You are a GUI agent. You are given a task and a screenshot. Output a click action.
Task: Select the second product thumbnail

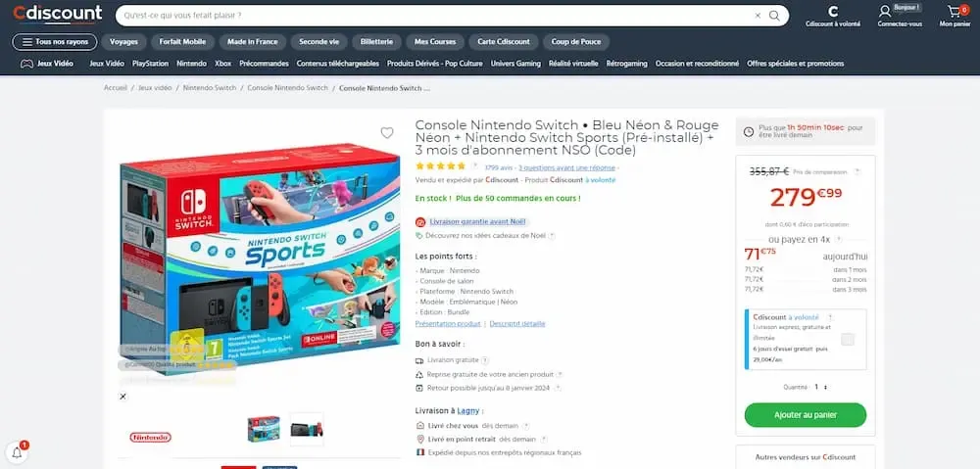pos(307,429)
